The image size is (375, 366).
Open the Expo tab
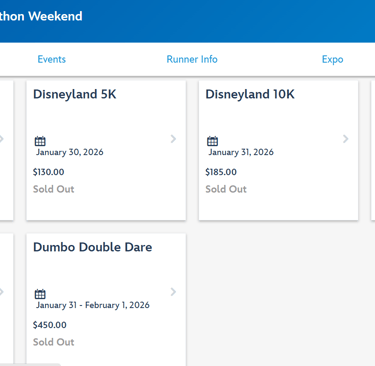[332, 59]
